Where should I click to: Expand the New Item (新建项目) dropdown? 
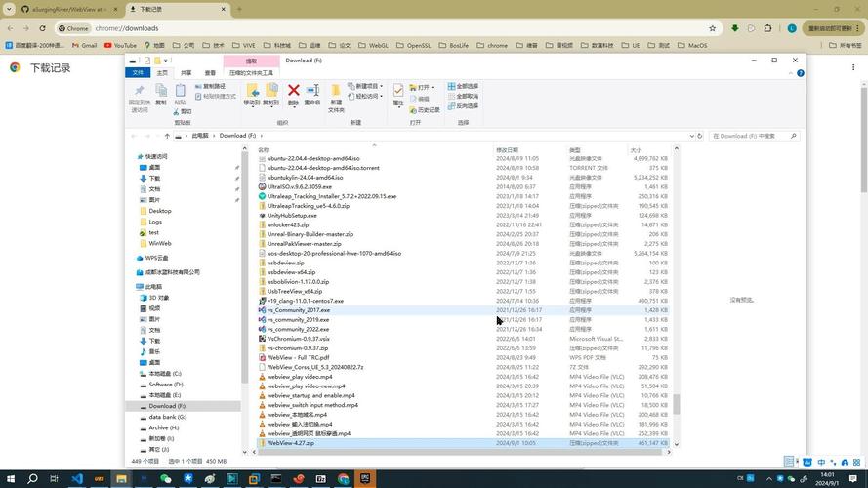366,86
